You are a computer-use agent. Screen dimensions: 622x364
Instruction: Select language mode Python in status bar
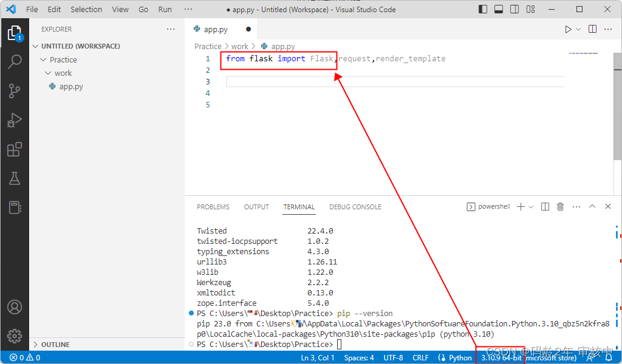click(x=460, y=358)
